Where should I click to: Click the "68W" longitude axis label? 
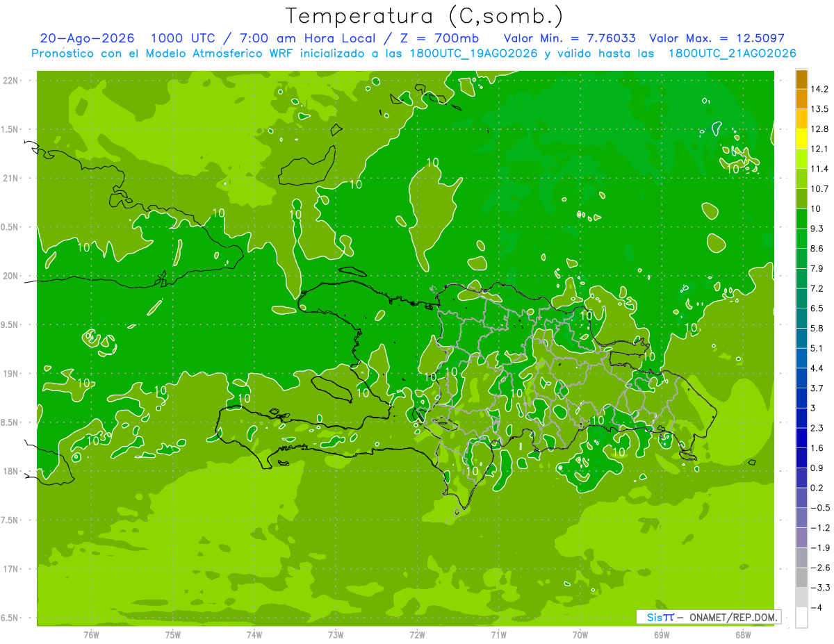(743, 634)
